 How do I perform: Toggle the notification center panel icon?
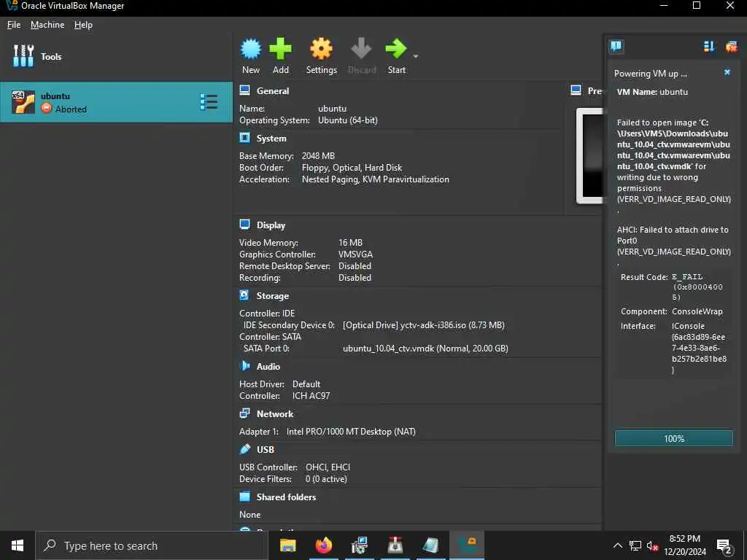(616, 46)
